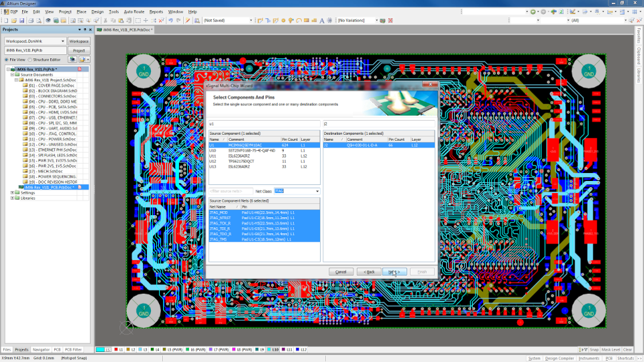Viewport: 644px width, 362px height.
Task: Click the Mask Level button
Action: pyautogui.click(x=610, y=350)
